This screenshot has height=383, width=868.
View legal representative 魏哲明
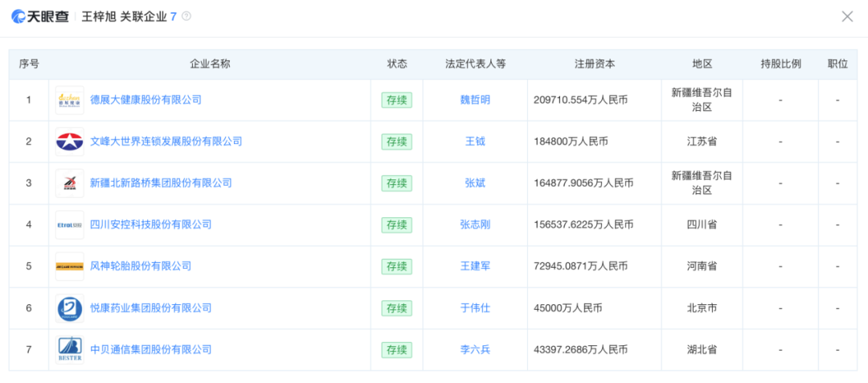pos(475,101)
